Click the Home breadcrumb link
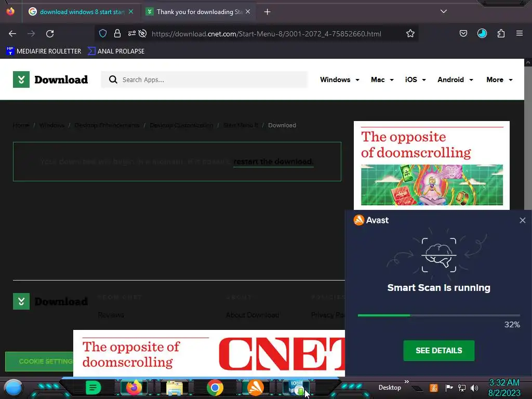532x399 pixels. 21,125
